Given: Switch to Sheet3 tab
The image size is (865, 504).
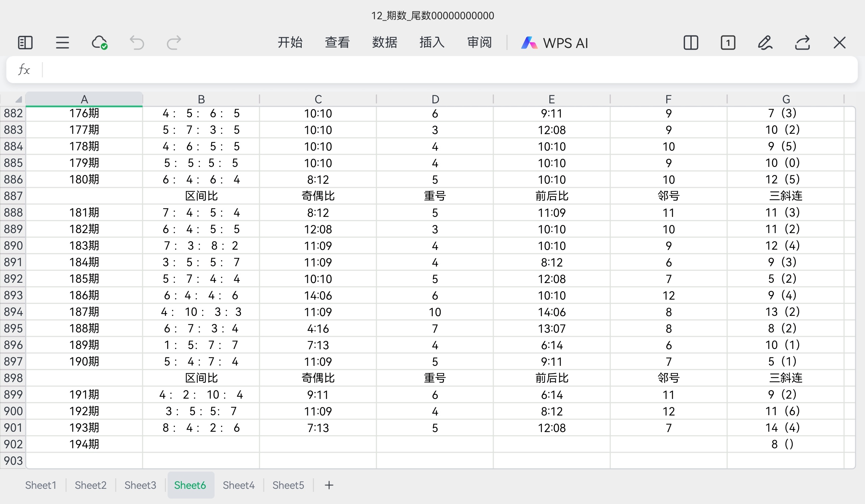Looking at the screenshot, I should pyautogui.click(x=140, y=485).
